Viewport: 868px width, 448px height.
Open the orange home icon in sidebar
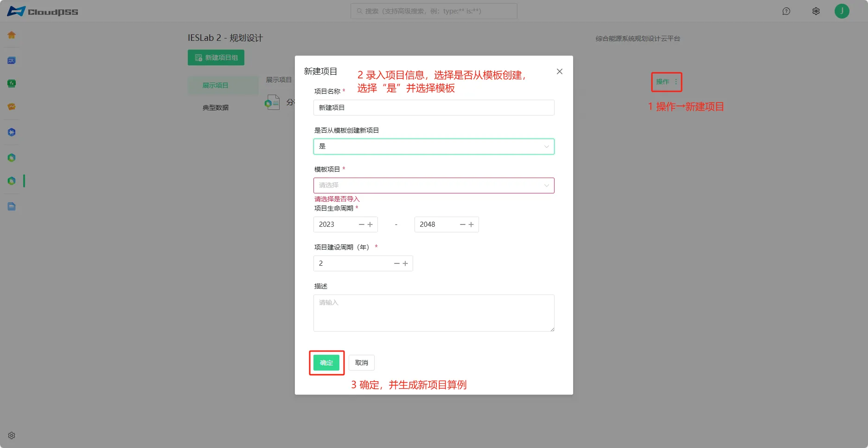tap(12, 35)
